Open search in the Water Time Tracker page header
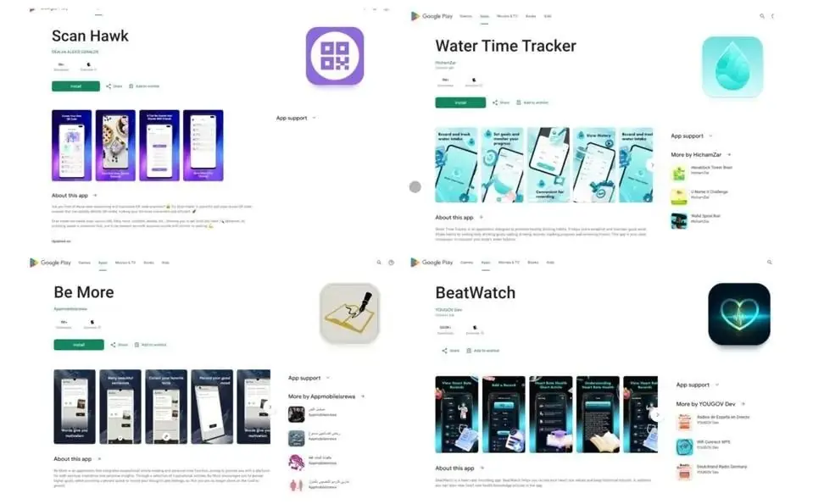813x504 pixels. [761, 16]
